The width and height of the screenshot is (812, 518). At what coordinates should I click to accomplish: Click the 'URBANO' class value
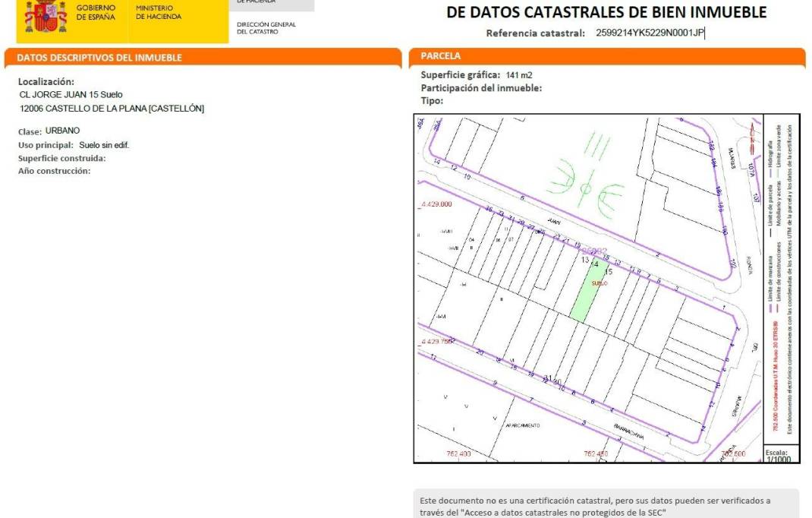(x=63, y=131)
